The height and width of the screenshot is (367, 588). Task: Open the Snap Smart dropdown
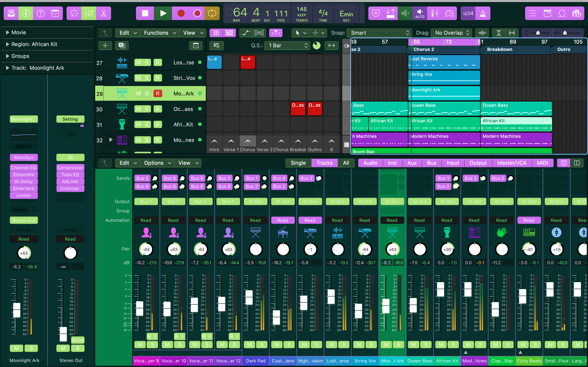[379, 33]
